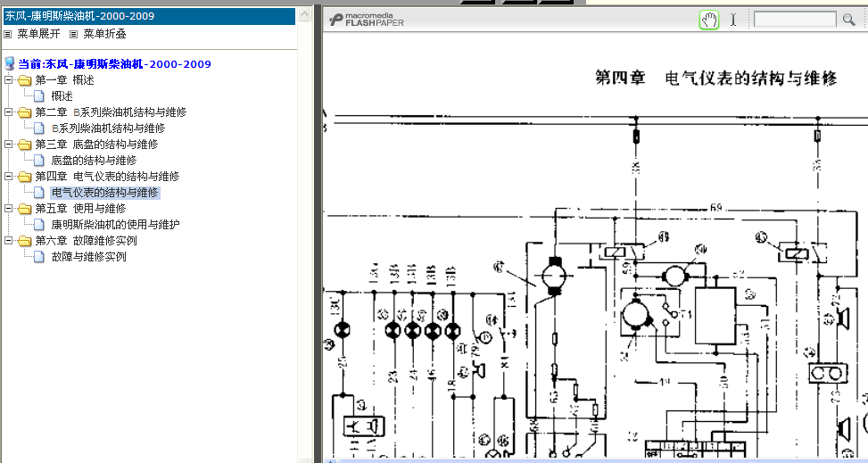Click the 东风-康明斯柴油机-2000-2009 title bar
This screenshot has height=463, width=868.
(x=150, y=16)
